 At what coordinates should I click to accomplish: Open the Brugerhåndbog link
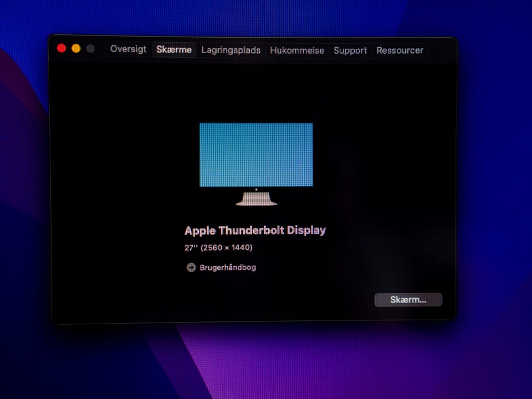pyautogui.click(x=228, y=268)
